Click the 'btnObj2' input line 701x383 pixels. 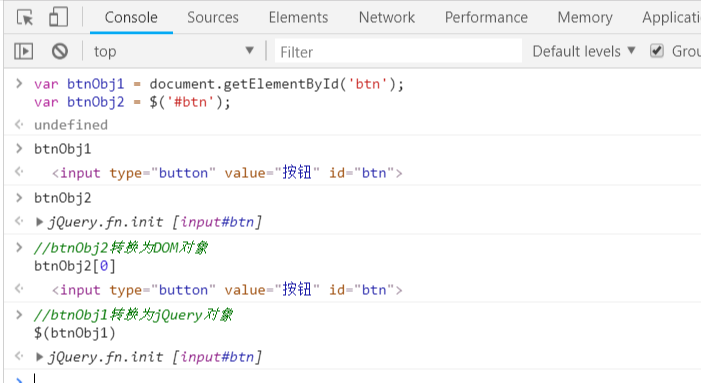(63, 198)
